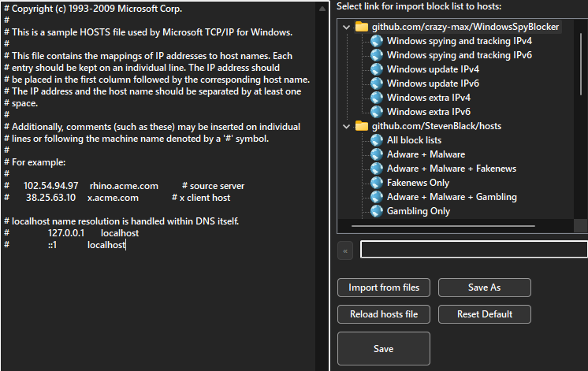Select Adware + Malware + Gambling list
Screen dimensions: 588x371
pyautogui.click(x=452, y=197)
